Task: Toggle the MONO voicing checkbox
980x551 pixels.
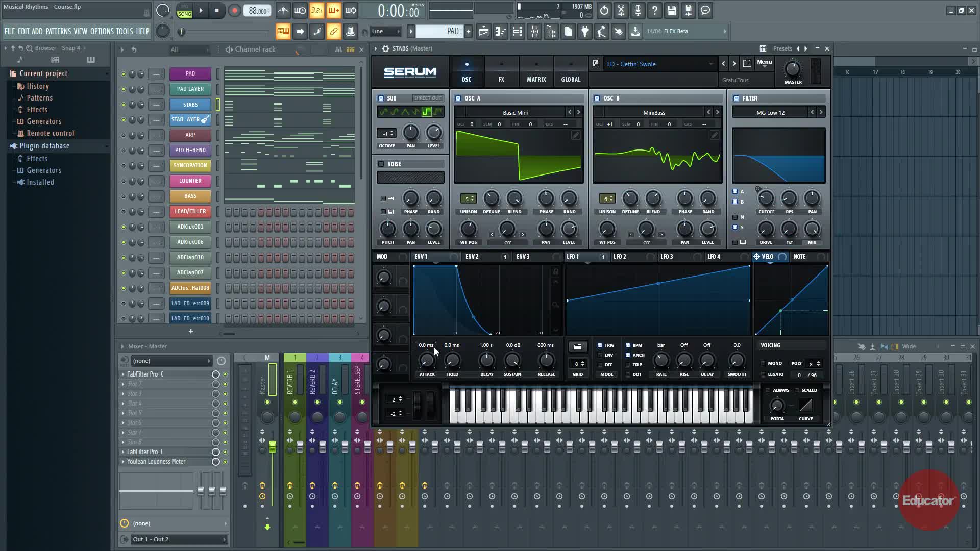Action: coord(763,363)
